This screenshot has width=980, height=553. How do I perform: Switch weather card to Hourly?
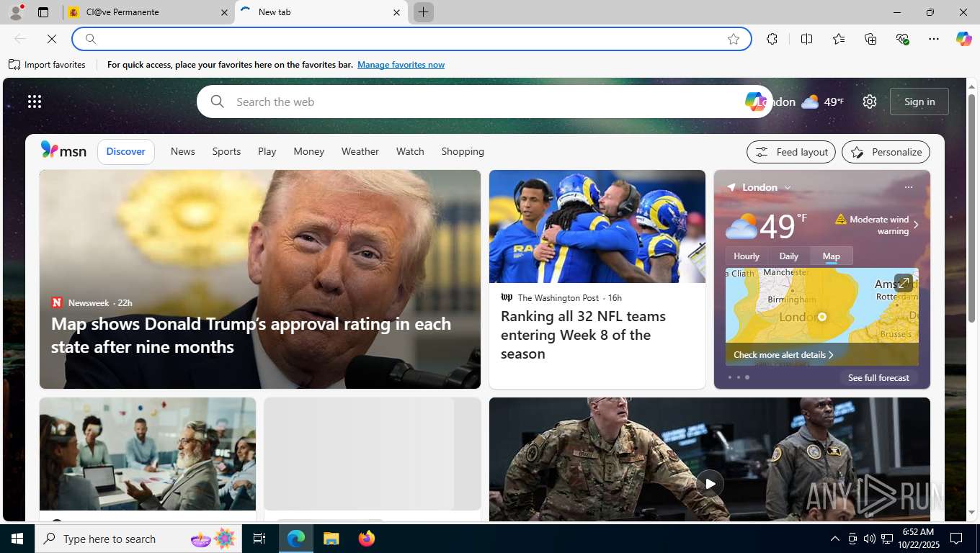coord(747,256)
